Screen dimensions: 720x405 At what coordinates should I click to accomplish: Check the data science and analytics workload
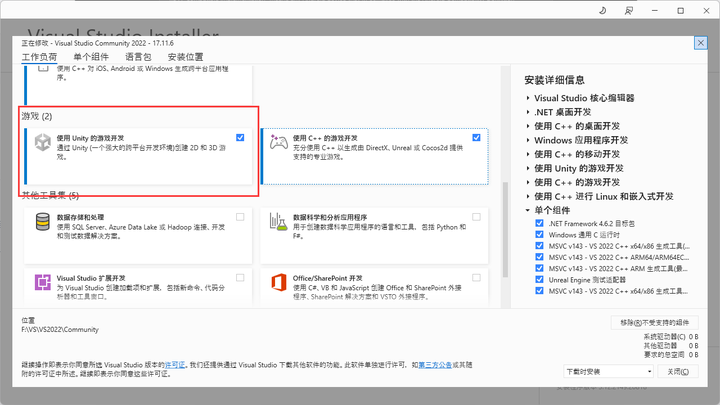(476, 217)
